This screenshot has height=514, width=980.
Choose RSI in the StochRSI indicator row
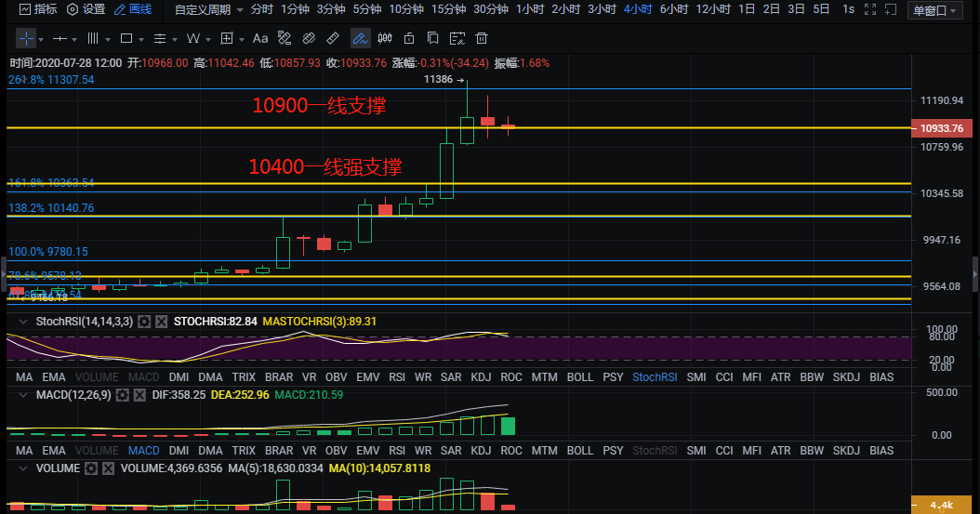(397, 377)
